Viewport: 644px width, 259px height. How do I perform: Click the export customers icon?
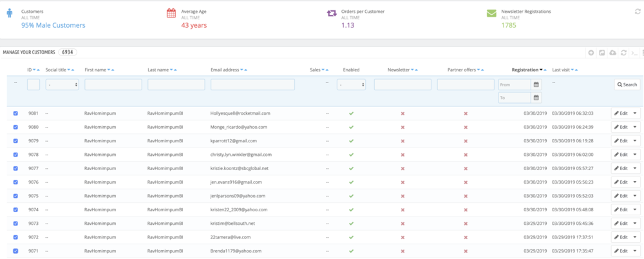pyautogui.click(x=601, y=53)
